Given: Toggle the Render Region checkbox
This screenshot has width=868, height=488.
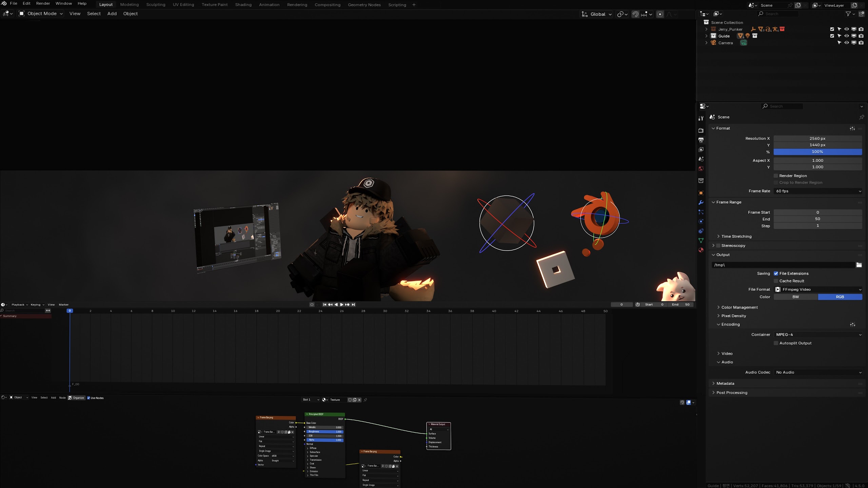Looking at the screenshot, I should click(x=776, y=176).
